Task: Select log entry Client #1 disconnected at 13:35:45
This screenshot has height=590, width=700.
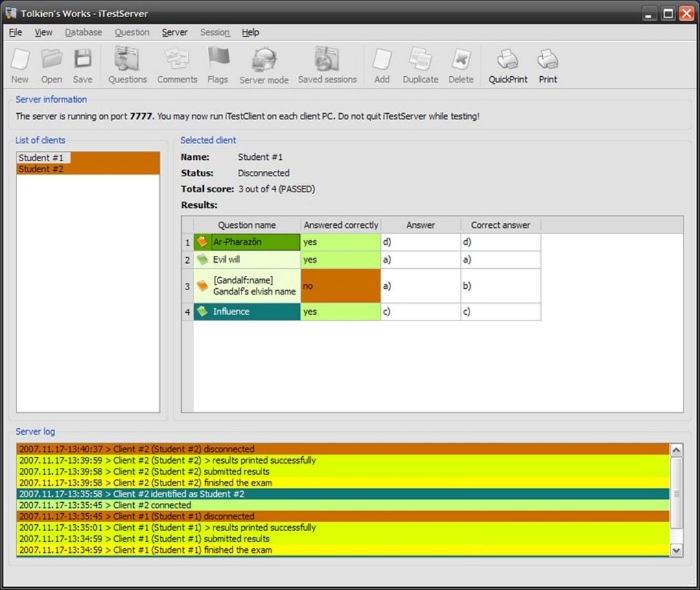Action: pyautogui.click(x=343, y=517)
